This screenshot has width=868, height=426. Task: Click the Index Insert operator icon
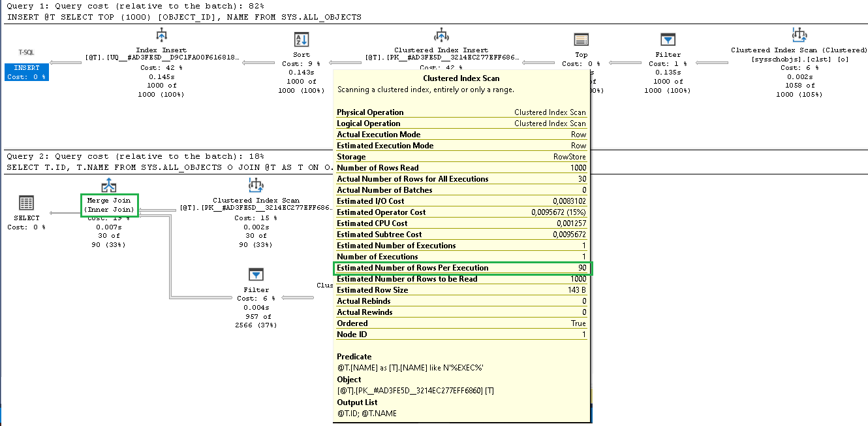tap(161, 36)
